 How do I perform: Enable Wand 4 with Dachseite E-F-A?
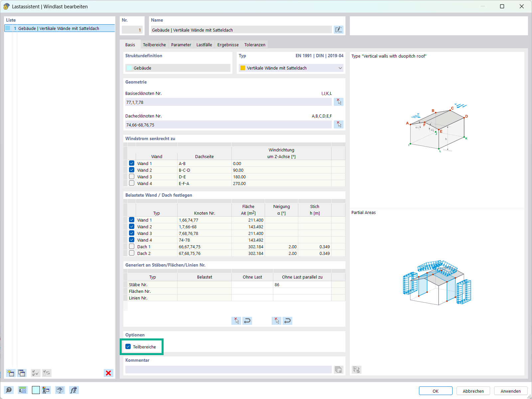pyautogui.click(x=132, y=183)
